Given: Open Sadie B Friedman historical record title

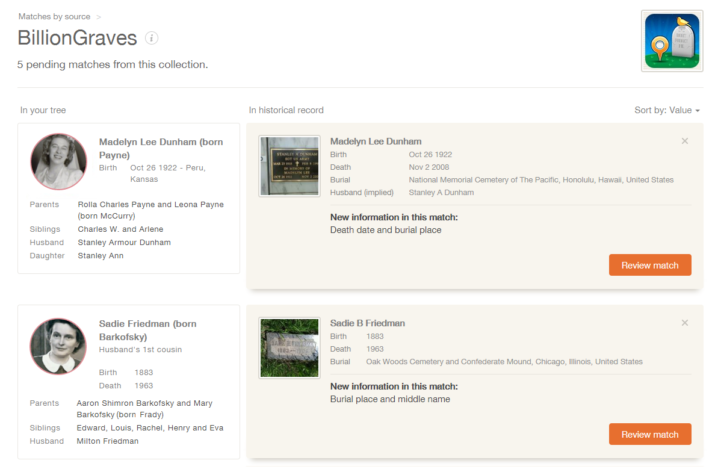Looking at the screenshot, I should [x=368, y=323].
